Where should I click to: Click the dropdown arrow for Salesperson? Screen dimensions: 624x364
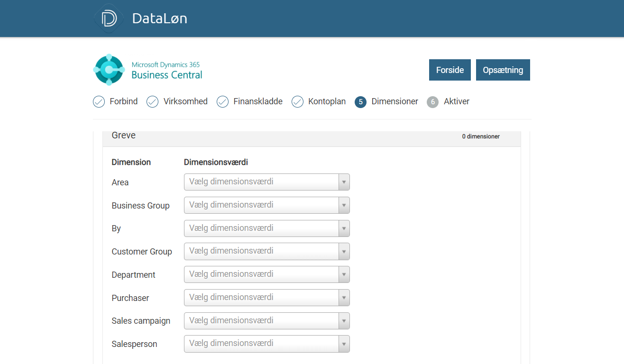(344, 344)
